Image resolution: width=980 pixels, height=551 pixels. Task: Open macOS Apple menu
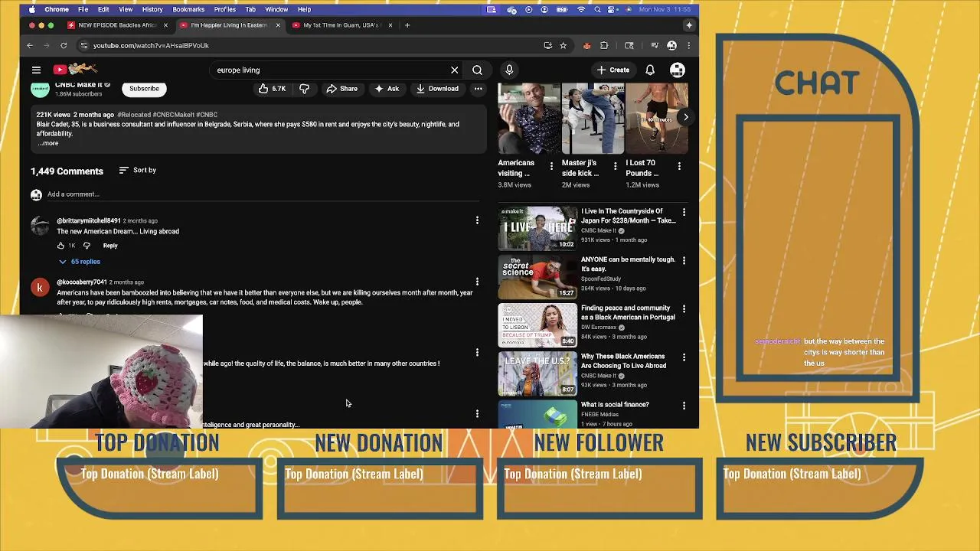pos(31,9)
